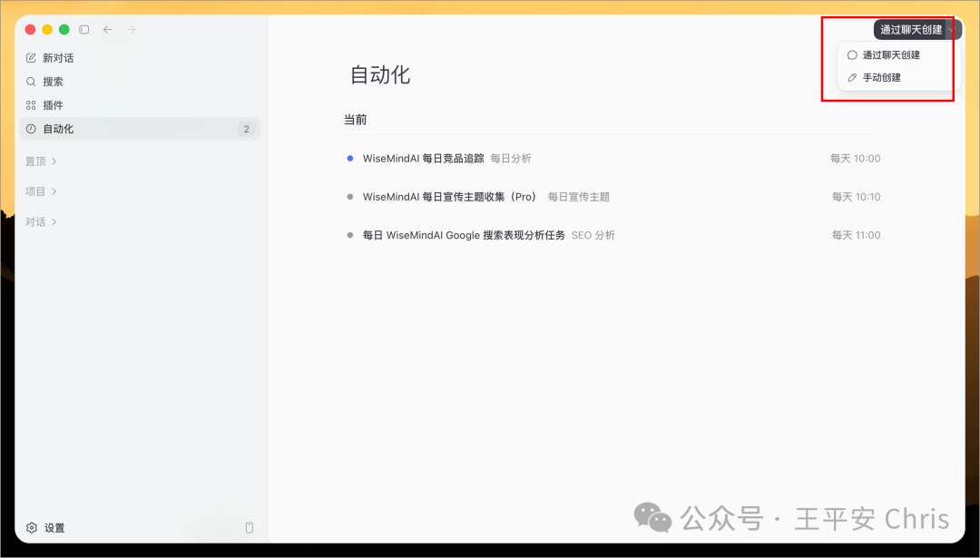Click the chat bubble icon in dropdown menu
The width and height of the screenshot is (980, 558).
pyautogui.click(x=852, y=55)
